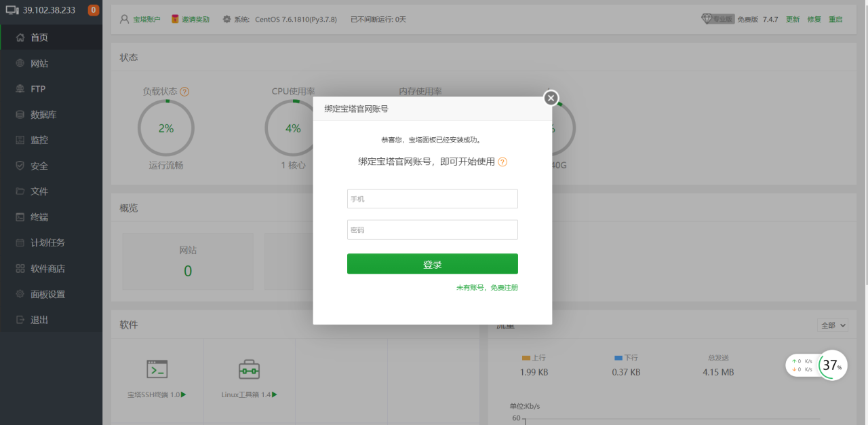This screenshot has width=868, height=425.
Task: Click the 宝塔账户 user icon
Action: (124, 19)
